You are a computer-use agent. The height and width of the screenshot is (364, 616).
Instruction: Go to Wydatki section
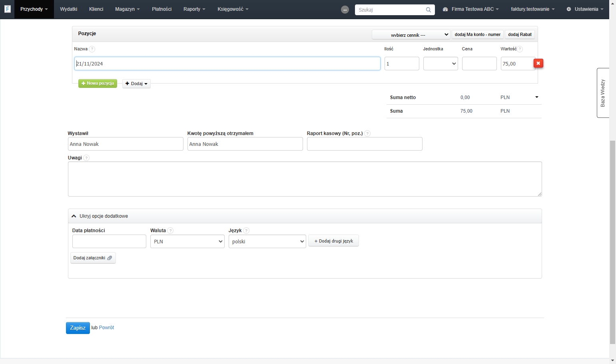[69, 9]
